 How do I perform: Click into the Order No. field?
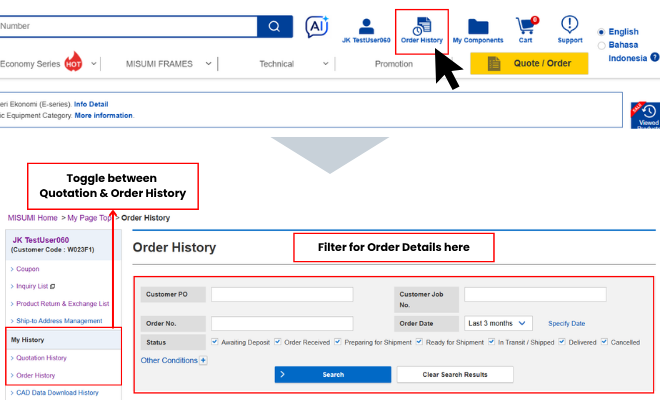[282, 323]
